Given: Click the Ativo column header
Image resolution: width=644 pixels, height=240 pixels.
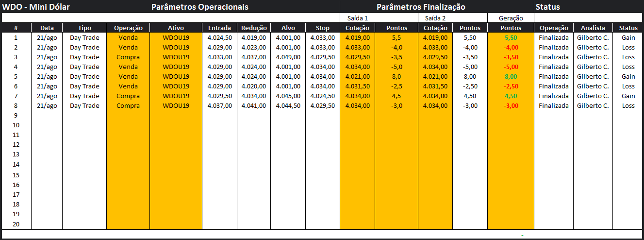Looking at the screenshot, I should [176, 28].
